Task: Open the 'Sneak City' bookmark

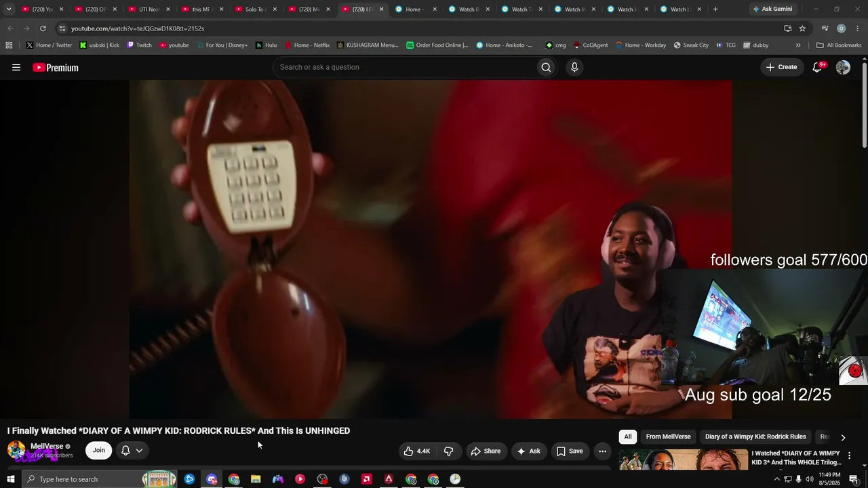Action: 691,45
